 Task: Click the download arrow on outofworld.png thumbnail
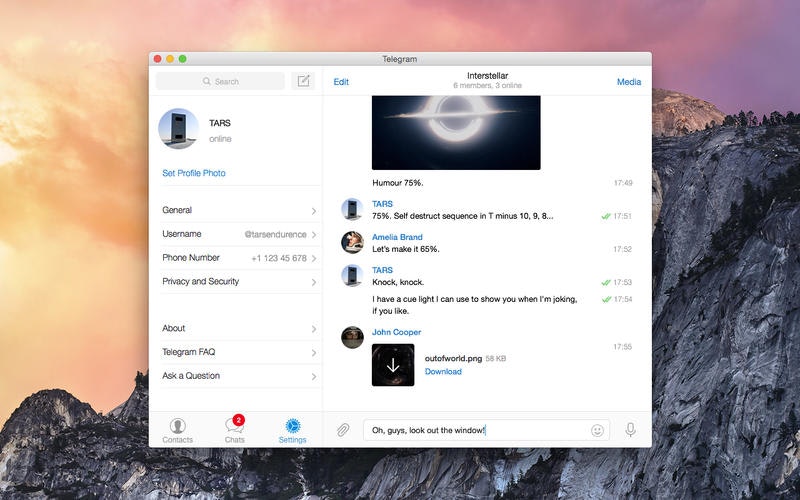tap(393, 365)
